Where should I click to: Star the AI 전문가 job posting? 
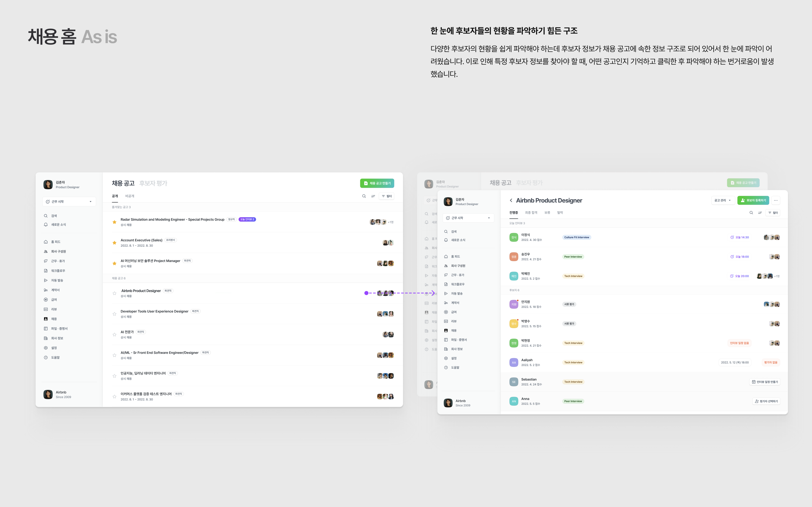pos(114,335)
